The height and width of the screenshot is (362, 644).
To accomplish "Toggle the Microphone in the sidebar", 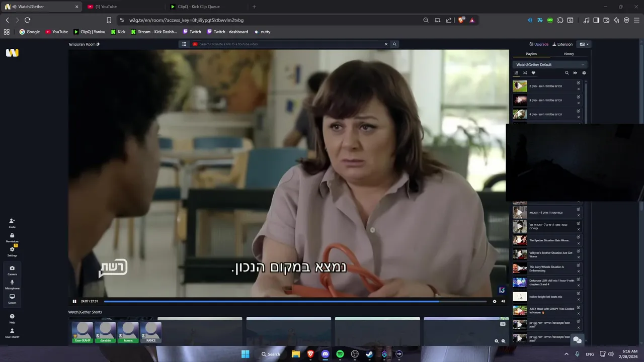I will (12, 284).
